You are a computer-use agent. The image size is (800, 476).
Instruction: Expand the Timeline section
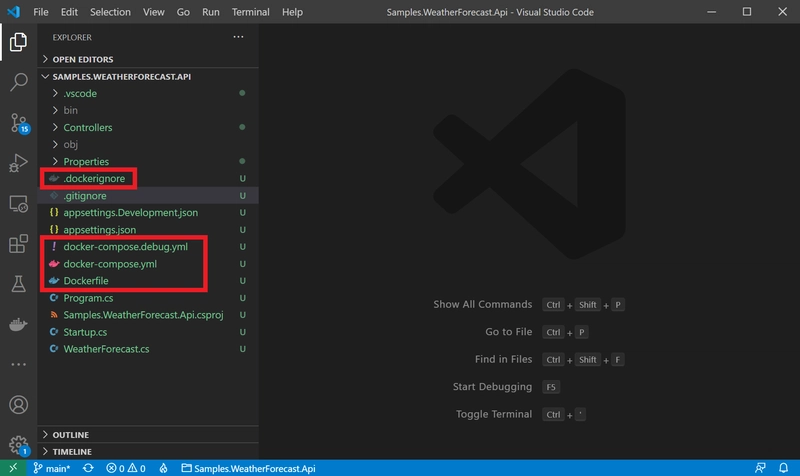[x=148, y=452]
